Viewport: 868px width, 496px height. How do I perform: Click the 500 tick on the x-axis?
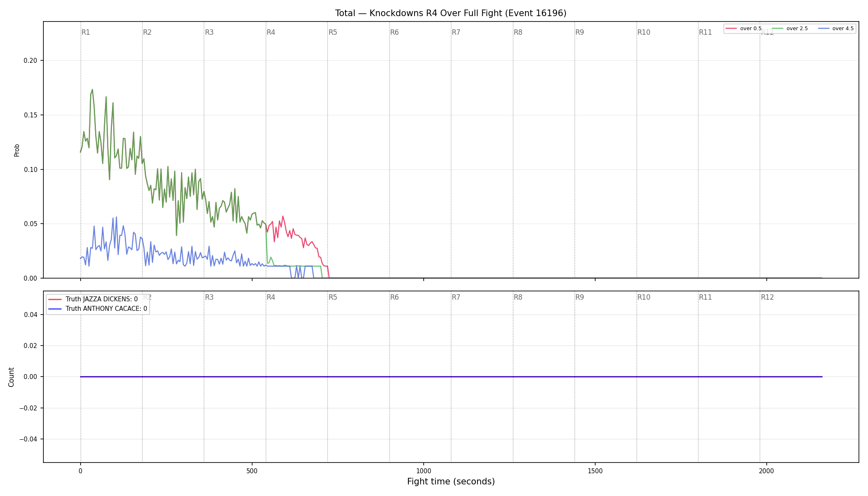[x=252, y=471]
